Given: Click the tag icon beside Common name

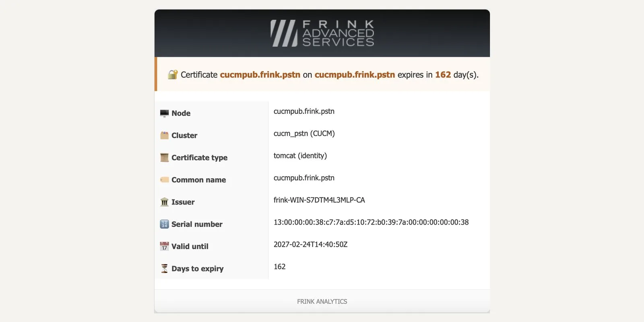Looking at the screenshot, I should pos(164,180).
